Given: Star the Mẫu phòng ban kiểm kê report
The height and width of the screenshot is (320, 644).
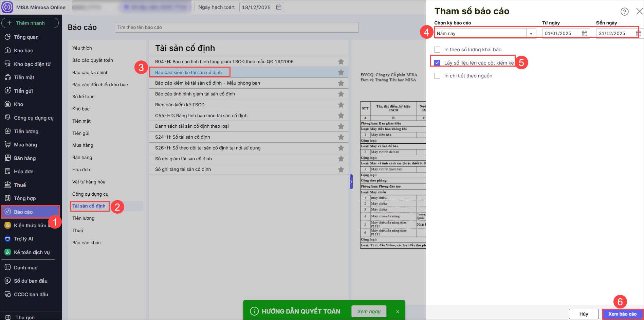Looking at the screenshot, I should click(341, 83).
